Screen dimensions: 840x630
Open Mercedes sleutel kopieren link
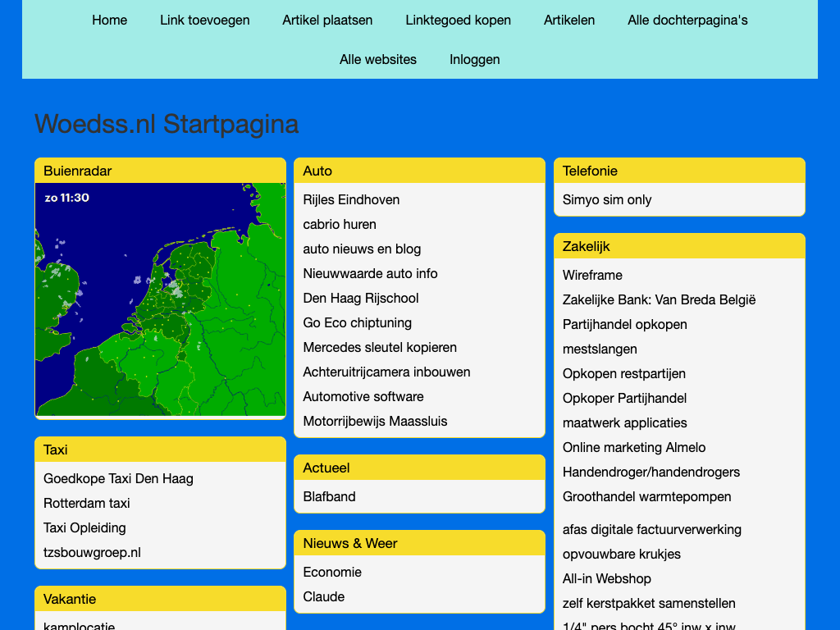pyautogui.click(x=380, y=347)
